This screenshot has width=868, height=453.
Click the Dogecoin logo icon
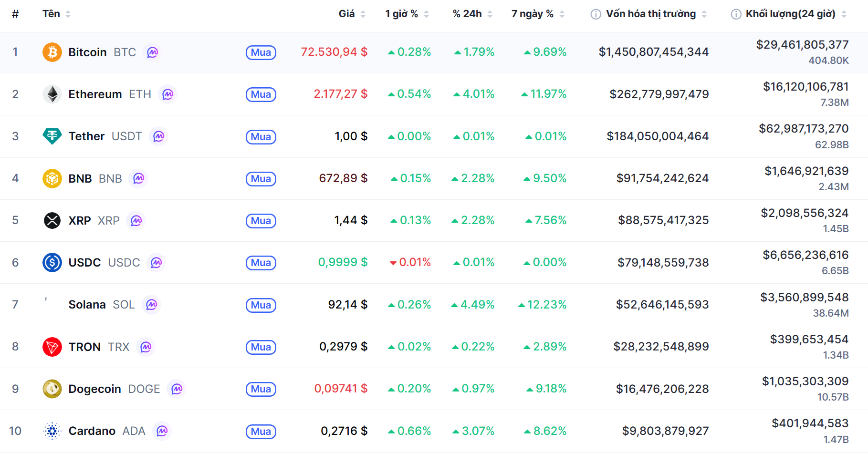[52, 389]
